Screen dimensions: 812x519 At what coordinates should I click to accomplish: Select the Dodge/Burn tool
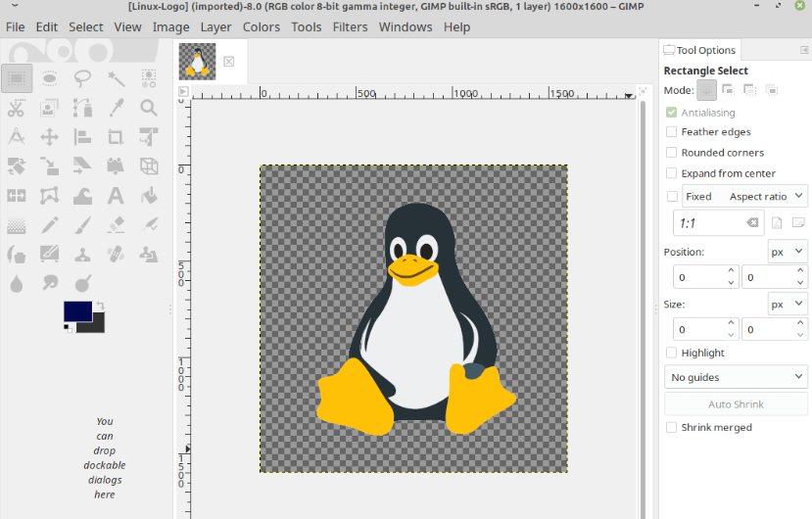(83, 284)
